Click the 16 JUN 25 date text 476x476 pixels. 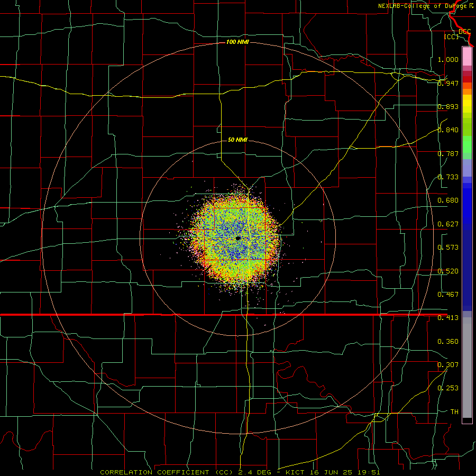[330, 472]
